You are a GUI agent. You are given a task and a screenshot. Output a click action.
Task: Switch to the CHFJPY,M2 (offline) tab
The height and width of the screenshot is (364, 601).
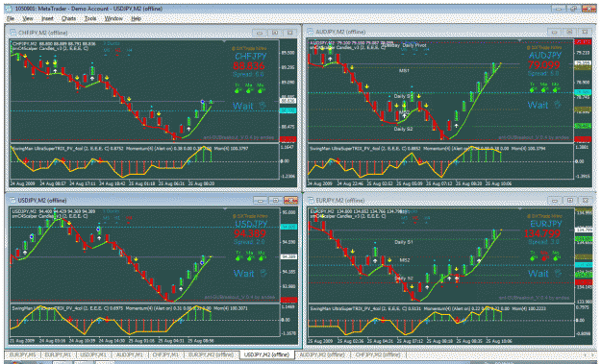click(378, 354)
